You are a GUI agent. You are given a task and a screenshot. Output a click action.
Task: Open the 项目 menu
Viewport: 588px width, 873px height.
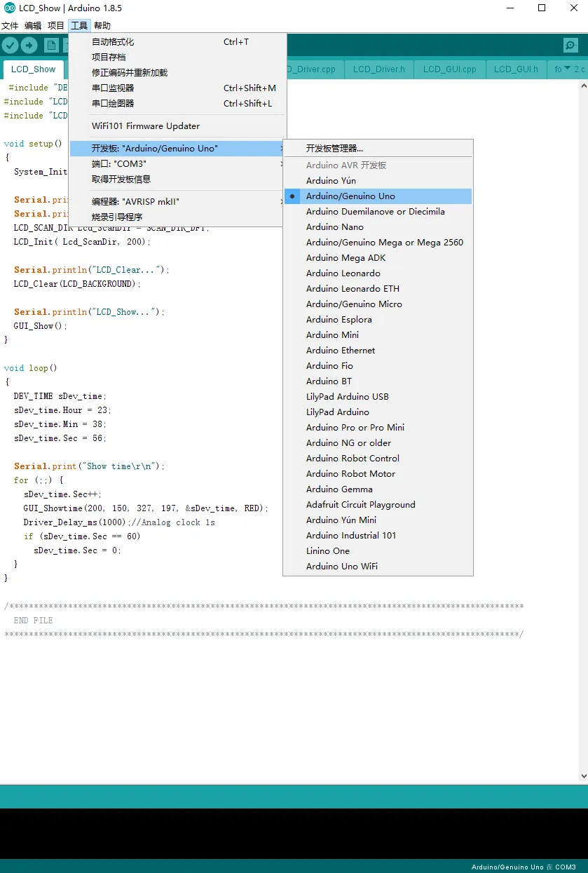56,26
